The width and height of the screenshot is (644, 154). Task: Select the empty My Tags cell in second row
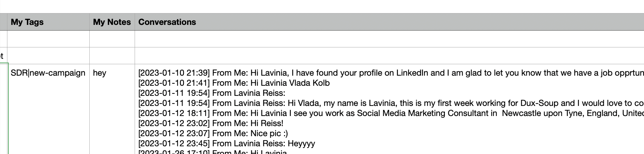point(48,55)
